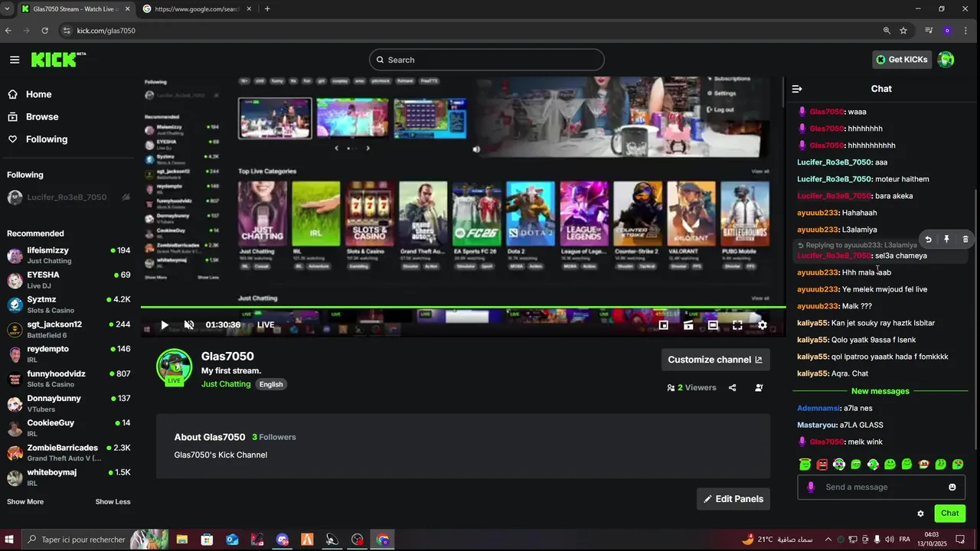Open funnyhoodvidz recommended channel

click(x=69, y=379)
